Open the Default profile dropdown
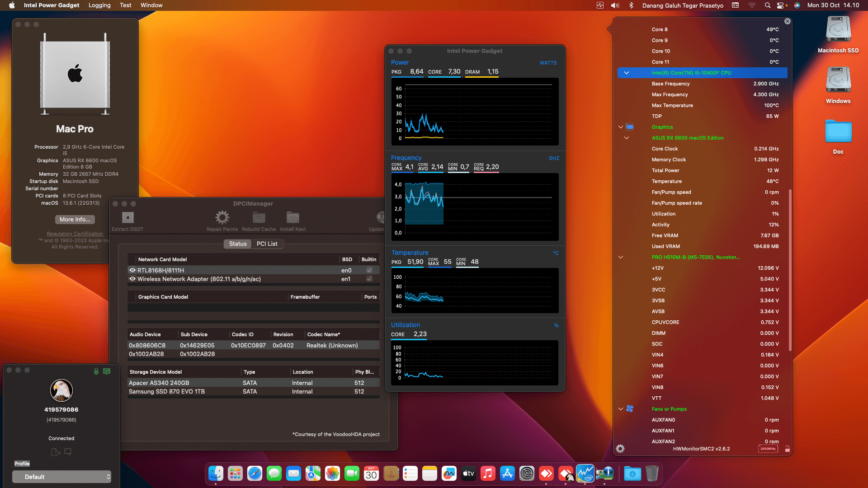The height and width of the screenshot is (488, 868). point(61,477)
